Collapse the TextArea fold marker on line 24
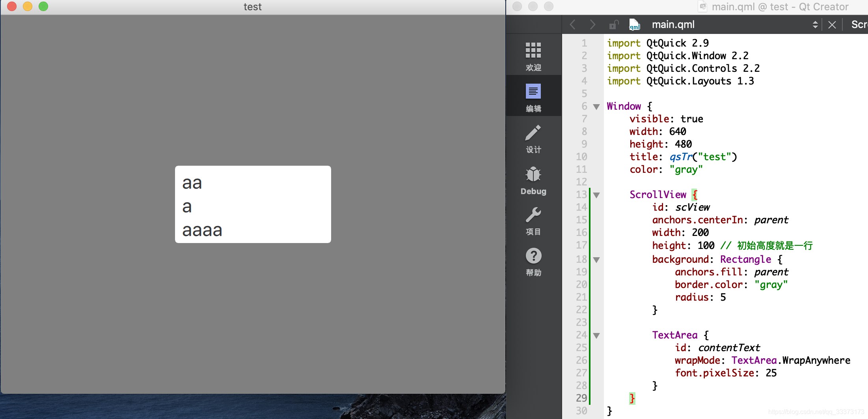 pyautogui.click(x=596, y=335)
